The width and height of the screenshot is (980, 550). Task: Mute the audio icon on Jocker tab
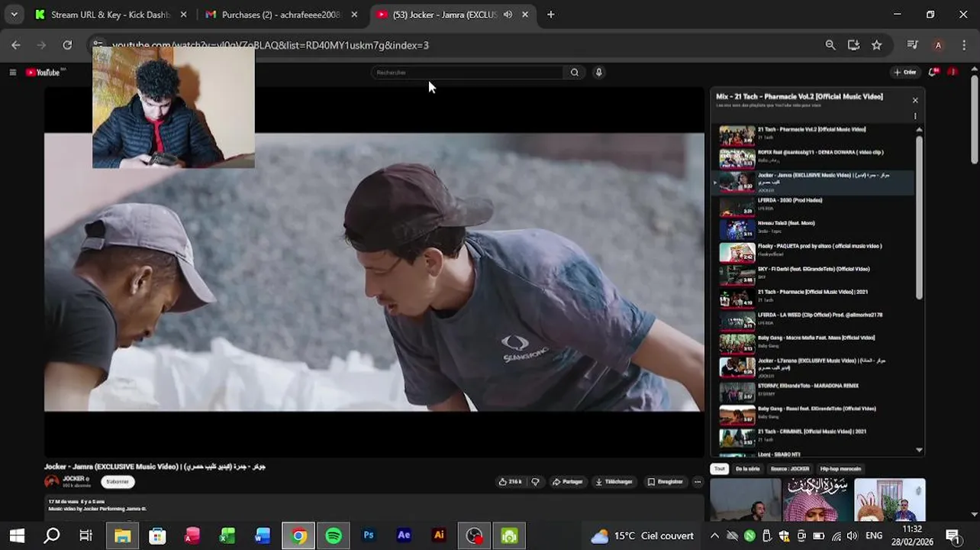[508, 15]
